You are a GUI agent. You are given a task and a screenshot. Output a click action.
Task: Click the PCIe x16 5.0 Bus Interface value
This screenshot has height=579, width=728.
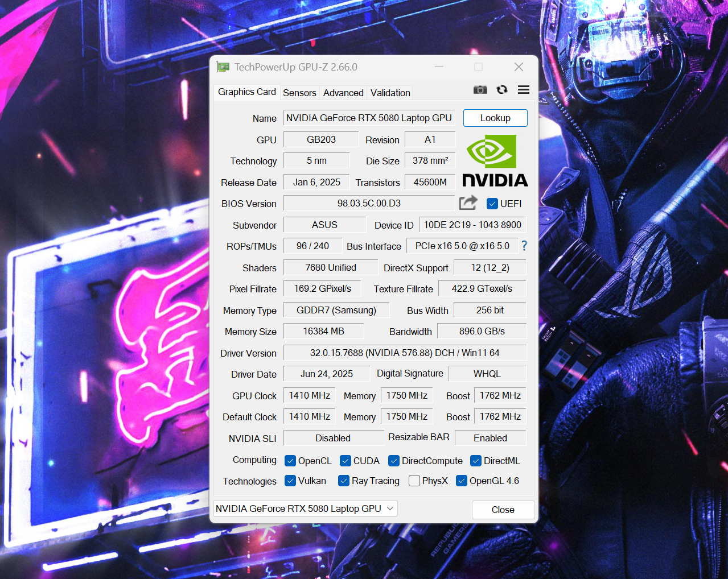[x=462, y=246]
